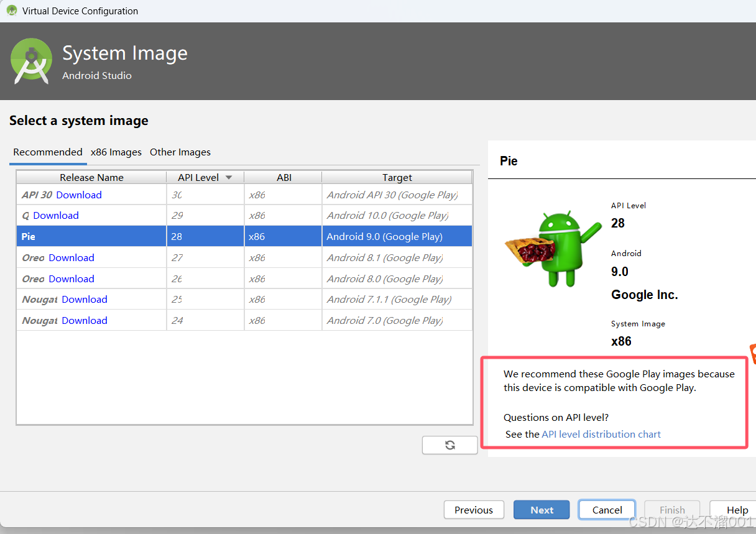Switch to the Recommended tab

(48, 152)
